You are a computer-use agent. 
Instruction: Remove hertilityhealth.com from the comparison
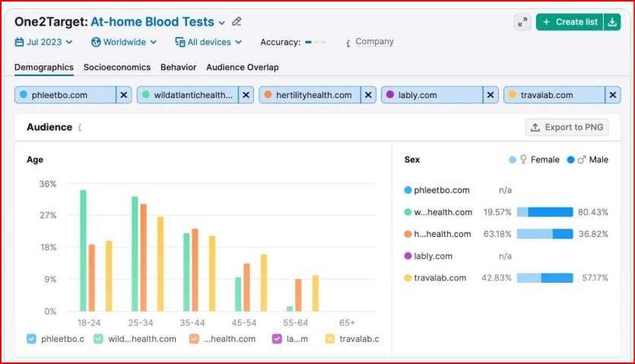[x=368, y=95]
